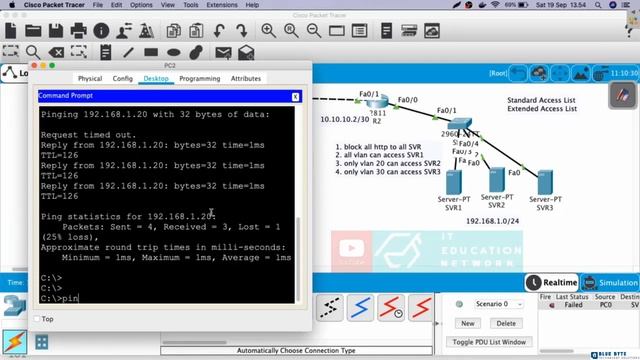This screenshot has height=360, width=640.
Task: Click the Copy toolbar icon
Action: (173, 31)
